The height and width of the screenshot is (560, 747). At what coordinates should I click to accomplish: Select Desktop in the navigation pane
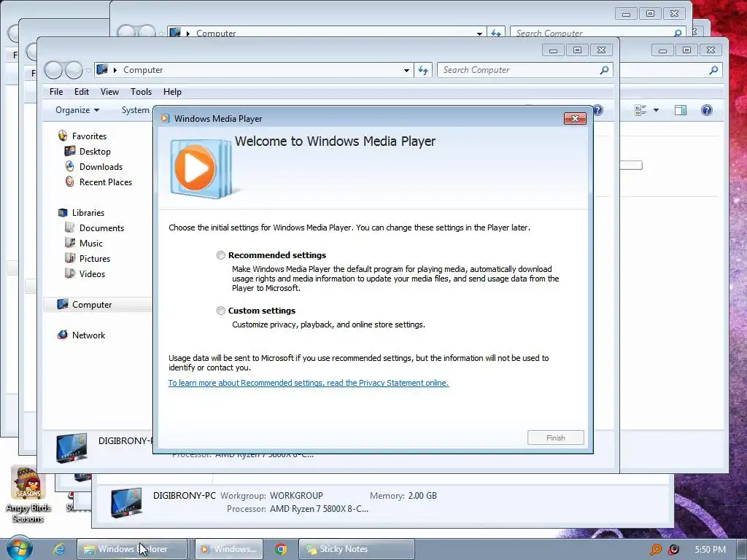(95, 152)
